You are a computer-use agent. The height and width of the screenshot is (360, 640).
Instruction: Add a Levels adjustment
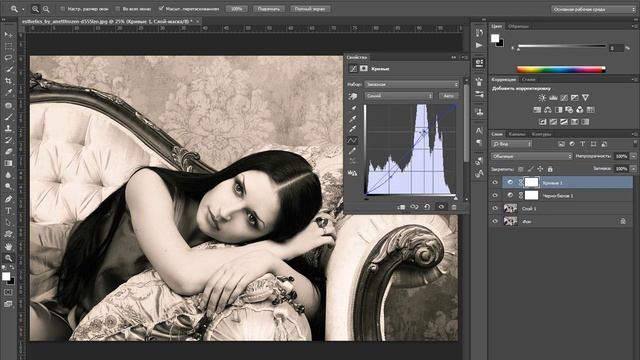tap(553, 98)
